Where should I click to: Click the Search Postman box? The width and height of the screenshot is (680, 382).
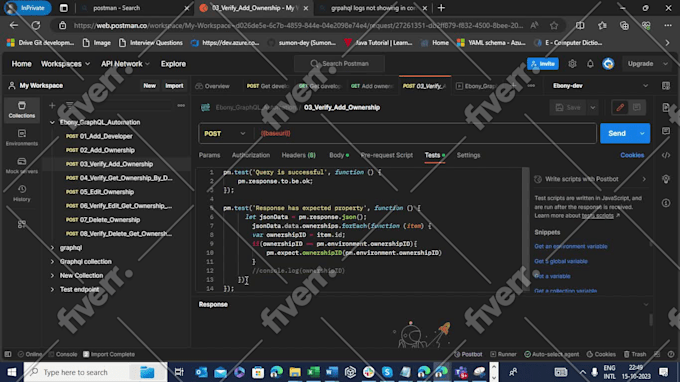click(339, 64)
